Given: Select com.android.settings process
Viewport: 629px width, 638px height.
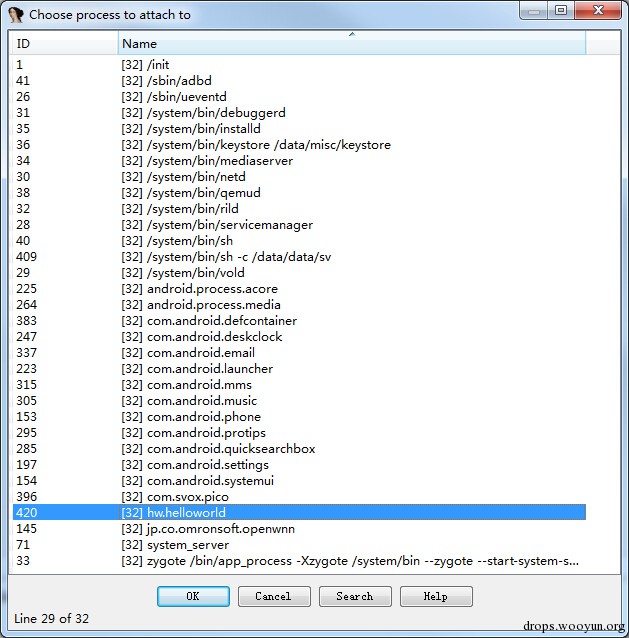Looking at the screenshot, I should 299,465.
